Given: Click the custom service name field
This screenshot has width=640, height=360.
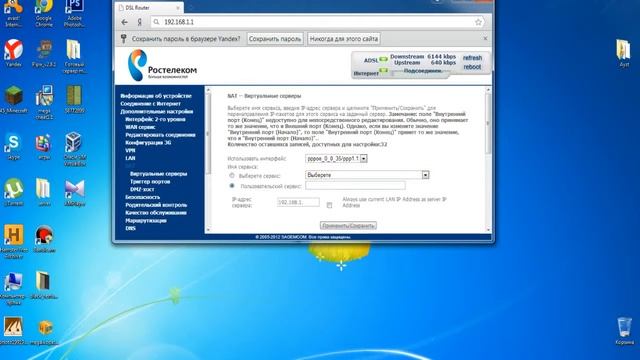Looking at the screenshot, I should [x=355, y=186].
